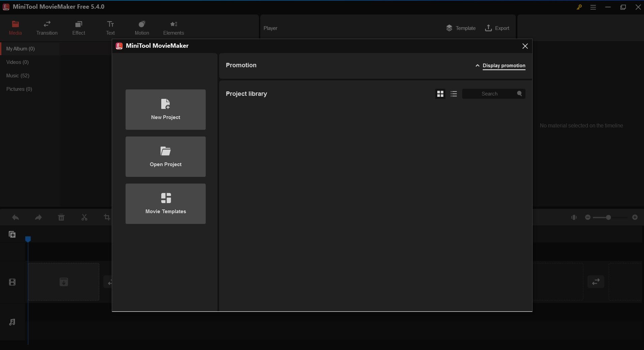Collapse promotion with the chevron arrow

(x=477, y=66)
